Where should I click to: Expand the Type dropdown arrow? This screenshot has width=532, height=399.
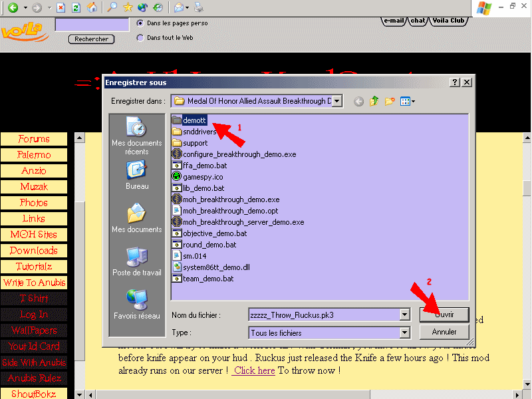pos(404,333)
